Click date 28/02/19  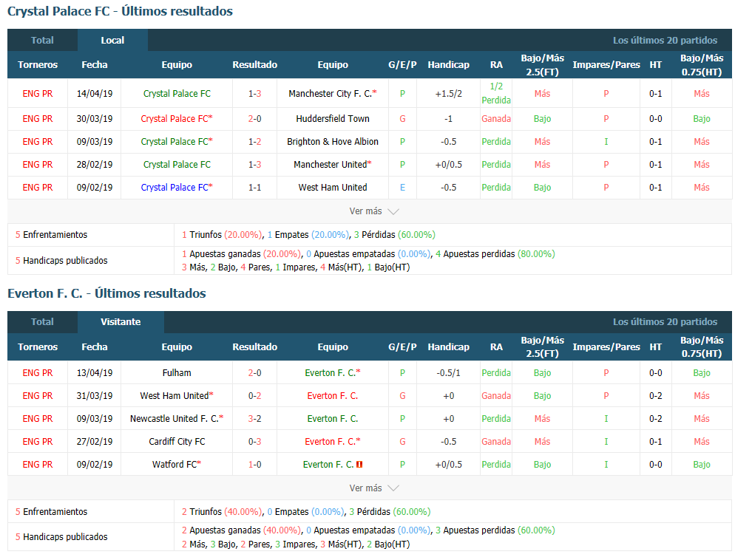[94, 165]
